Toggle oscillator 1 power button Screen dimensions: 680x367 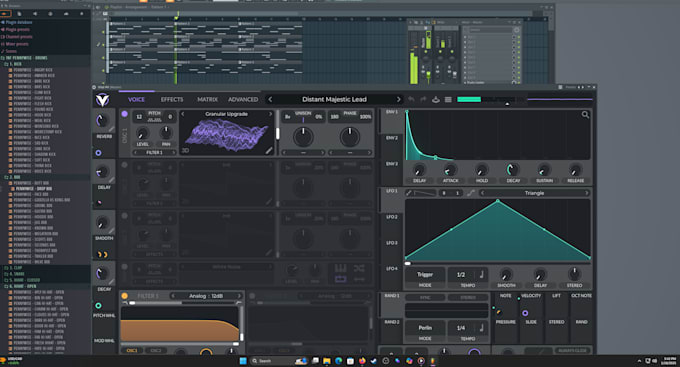[124, 114]
